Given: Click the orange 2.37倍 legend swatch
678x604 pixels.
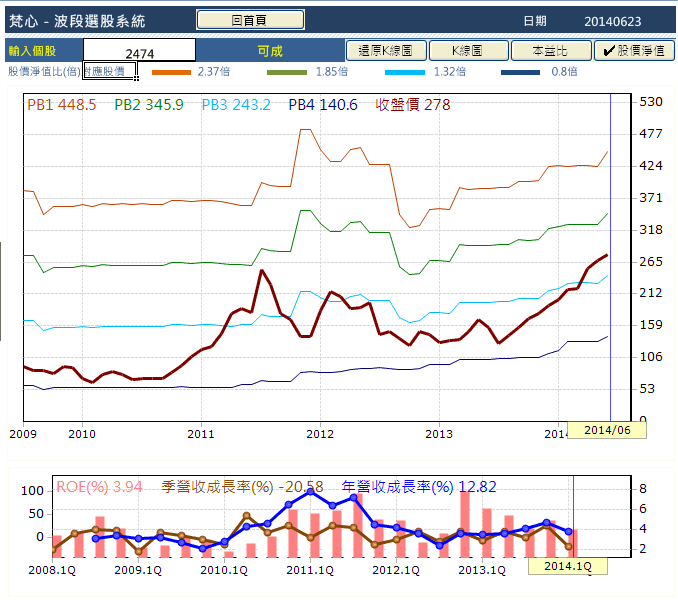Looking at the screenshot, I should (170, 72).
